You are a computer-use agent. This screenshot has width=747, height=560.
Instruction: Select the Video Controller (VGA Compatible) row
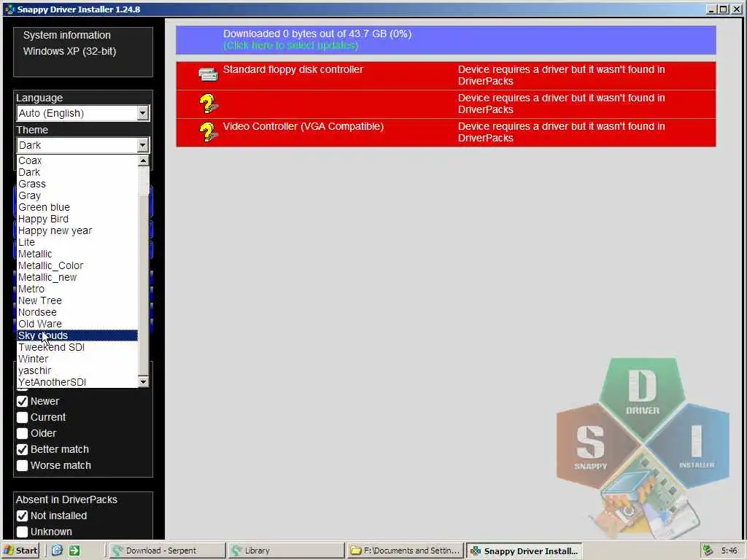click(x=446, y=133)
